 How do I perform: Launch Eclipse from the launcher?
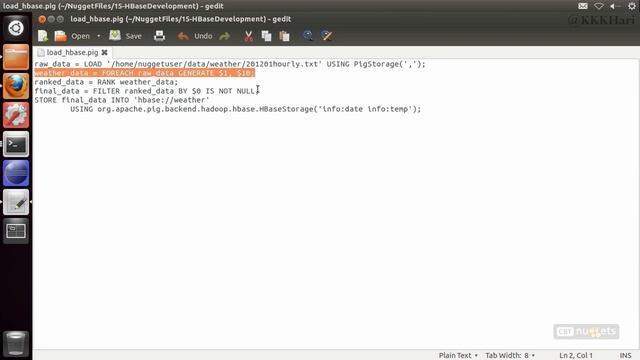16,173
